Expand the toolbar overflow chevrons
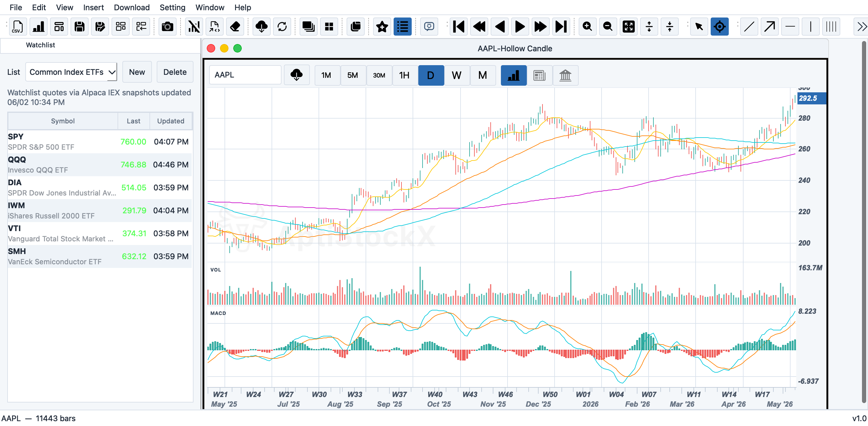The width and height of the screenshot is (868, 426). (862, 26)
